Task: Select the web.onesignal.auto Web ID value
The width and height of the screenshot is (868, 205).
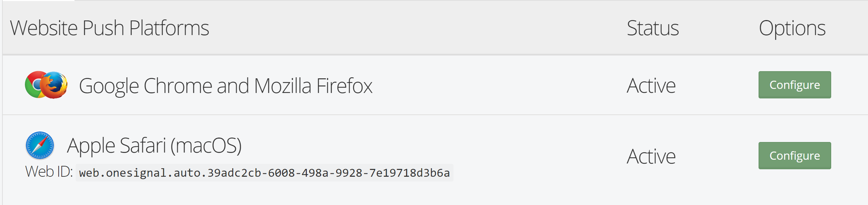Action: coord(264,173)
